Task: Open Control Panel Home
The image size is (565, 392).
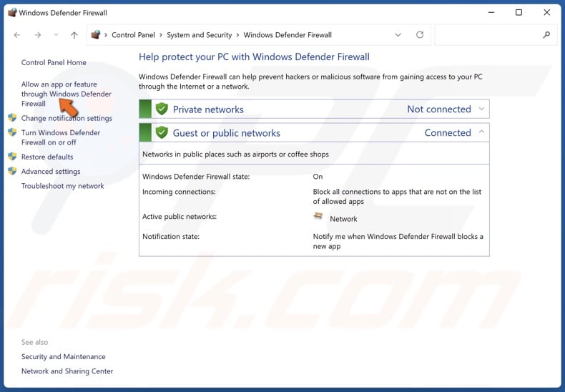Action: pos(54,62)
